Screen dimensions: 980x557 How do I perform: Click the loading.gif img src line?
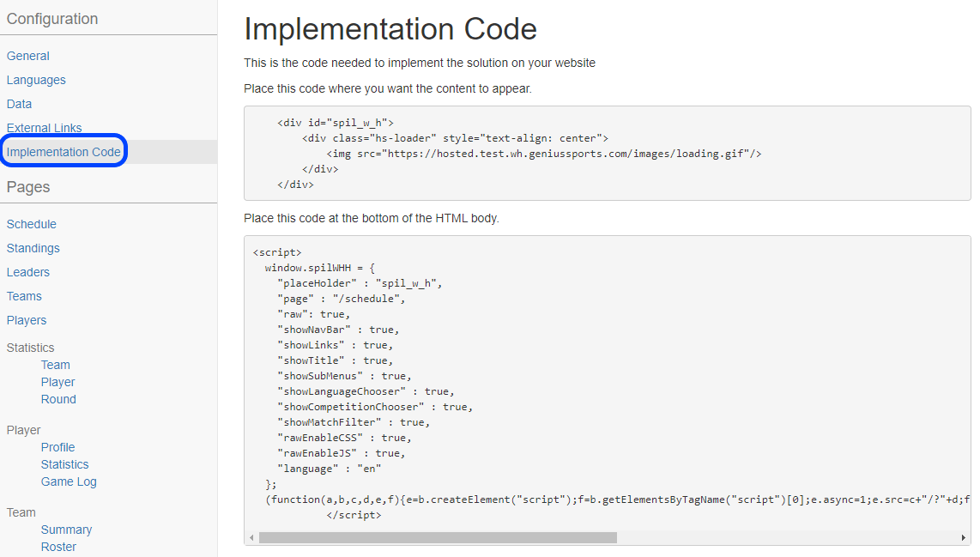[x=544, y=154]
